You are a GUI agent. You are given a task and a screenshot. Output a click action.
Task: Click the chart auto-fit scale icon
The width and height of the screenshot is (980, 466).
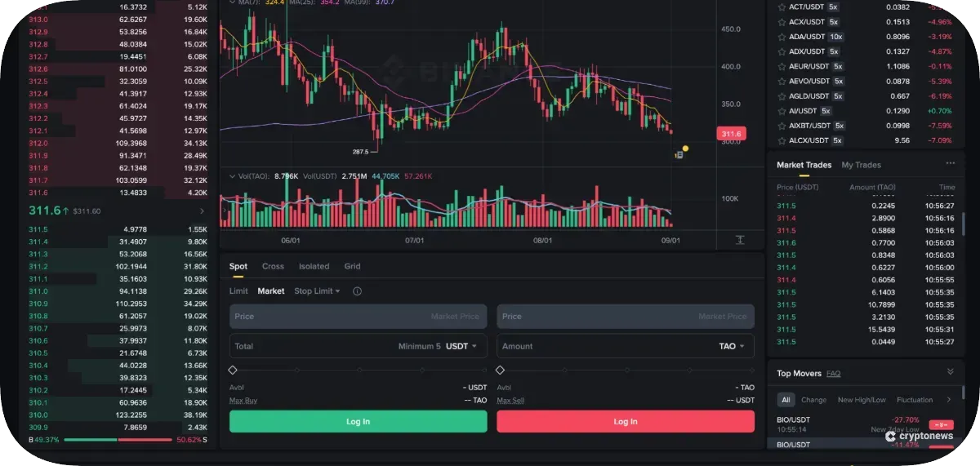[740, 240]
